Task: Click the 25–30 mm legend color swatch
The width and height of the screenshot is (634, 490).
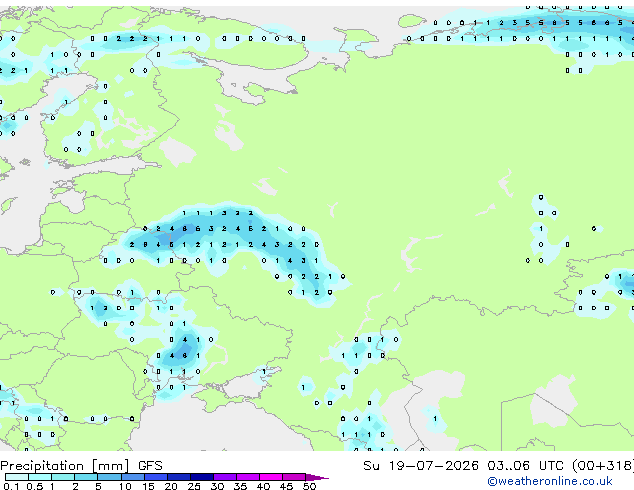Action: (202, 477)
